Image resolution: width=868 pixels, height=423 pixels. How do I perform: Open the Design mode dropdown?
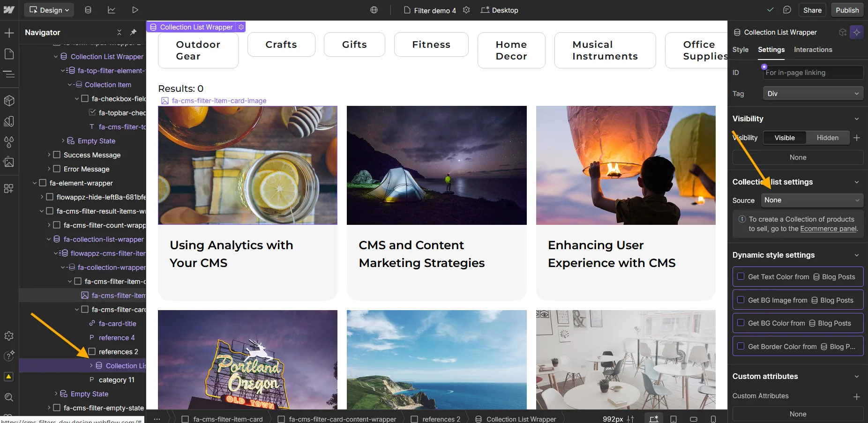49,10
